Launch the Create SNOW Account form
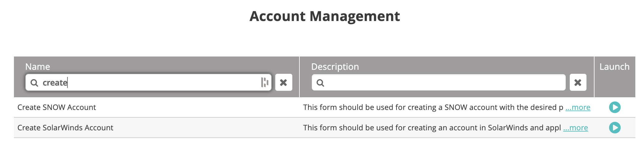This screenshot has height=147, width=644. 615,107
